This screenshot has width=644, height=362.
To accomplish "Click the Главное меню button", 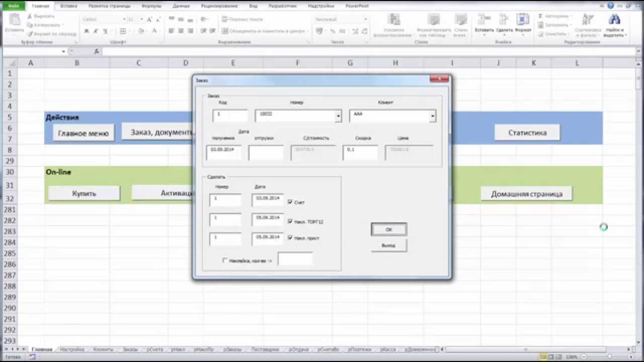I will tap(83, 133).
